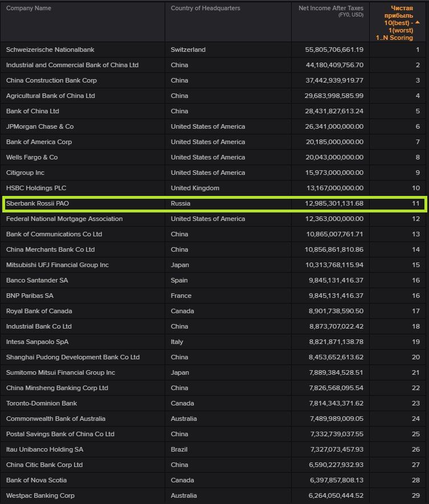Click net income value 55,805,706,661.19

334,50
